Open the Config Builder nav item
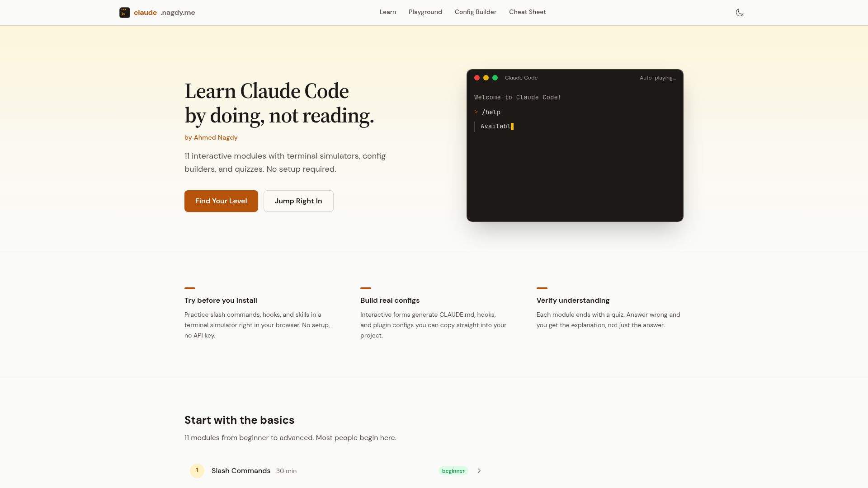Viewport: 868px width, 488px height. coord(475,12)
